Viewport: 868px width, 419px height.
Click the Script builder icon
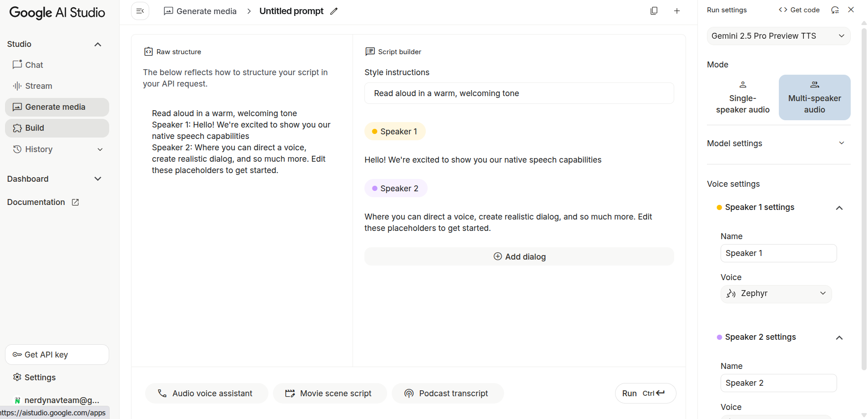(x=370, y=51)
